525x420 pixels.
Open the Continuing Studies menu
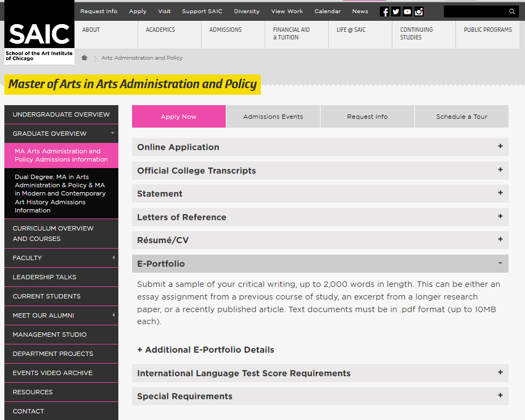(x=424, y=35)
